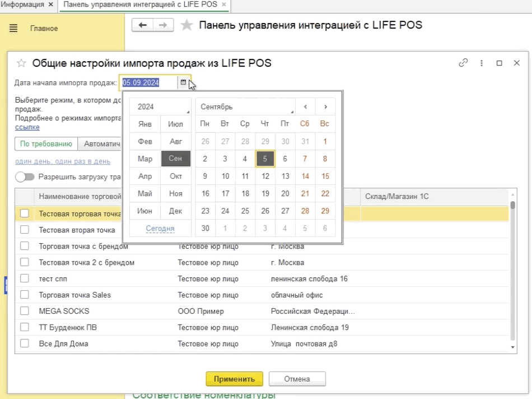Select MEGA SOCKS row name
This screenshot has height=399, width=532.
64,311
